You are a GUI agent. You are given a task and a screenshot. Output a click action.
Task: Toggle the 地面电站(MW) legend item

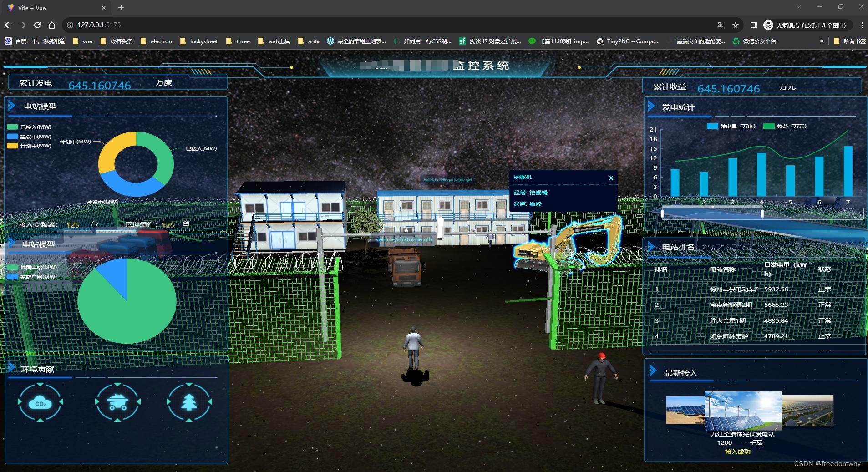32,267
